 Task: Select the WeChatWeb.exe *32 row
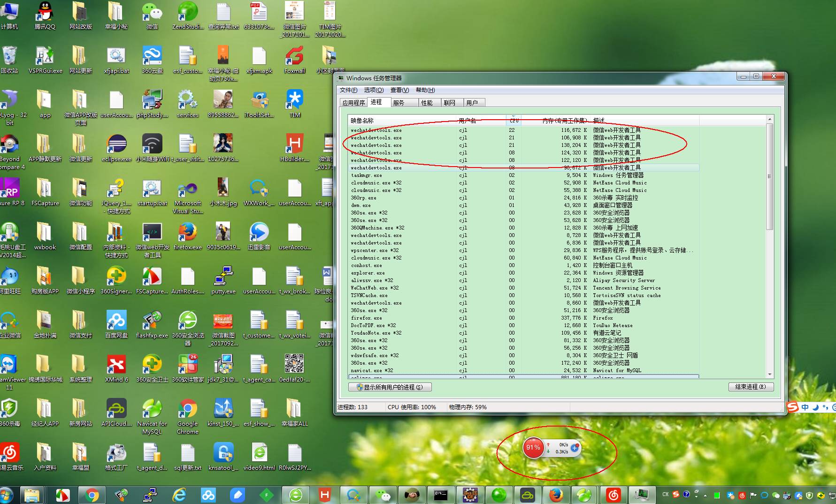[523, 288]
